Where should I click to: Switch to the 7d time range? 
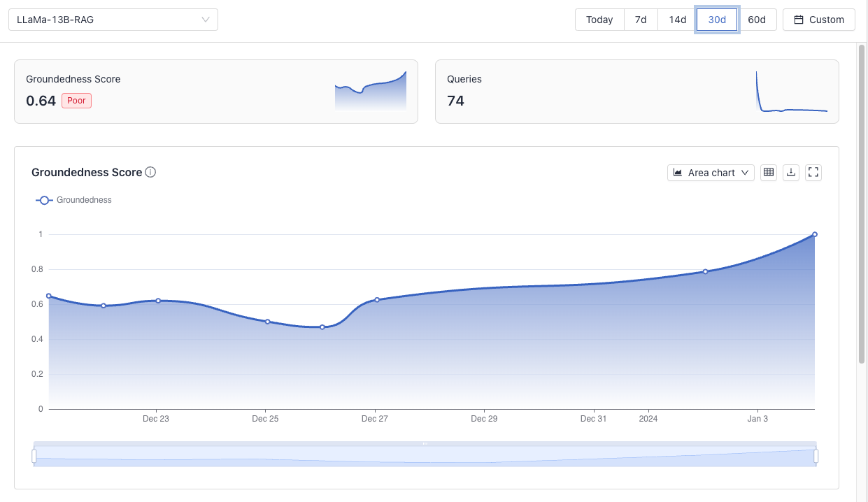click(x=641, y=20)
